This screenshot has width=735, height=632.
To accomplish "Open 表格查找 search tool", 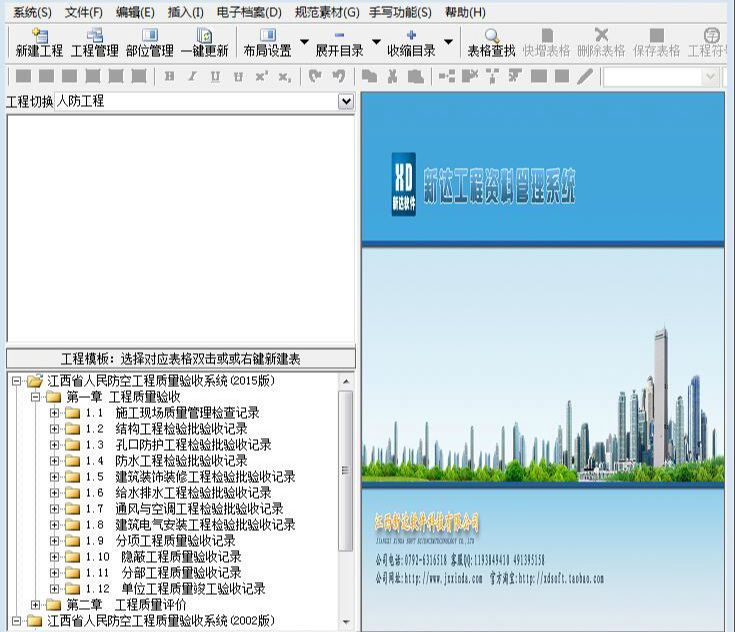I will [x=491, y=42].
